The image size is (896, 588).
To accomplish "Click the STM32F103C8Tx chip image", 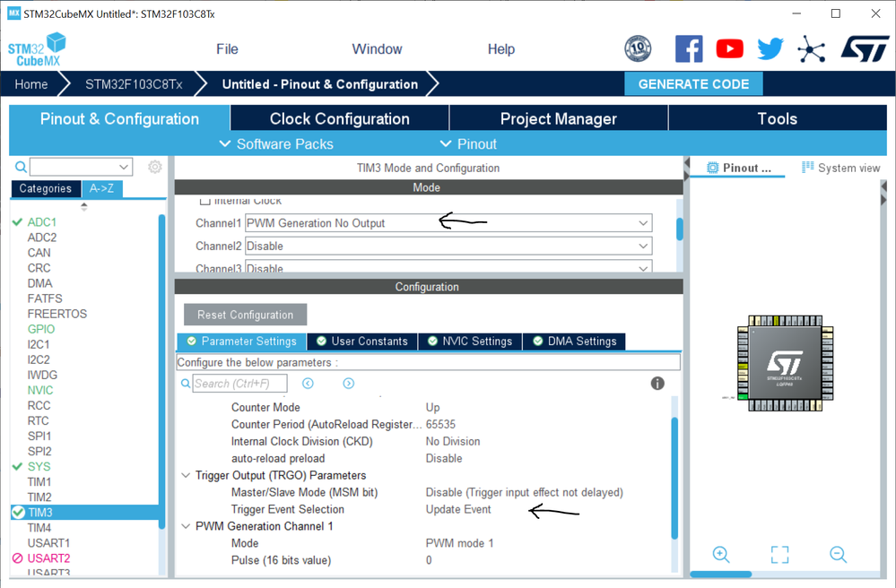I will (785, 363).
